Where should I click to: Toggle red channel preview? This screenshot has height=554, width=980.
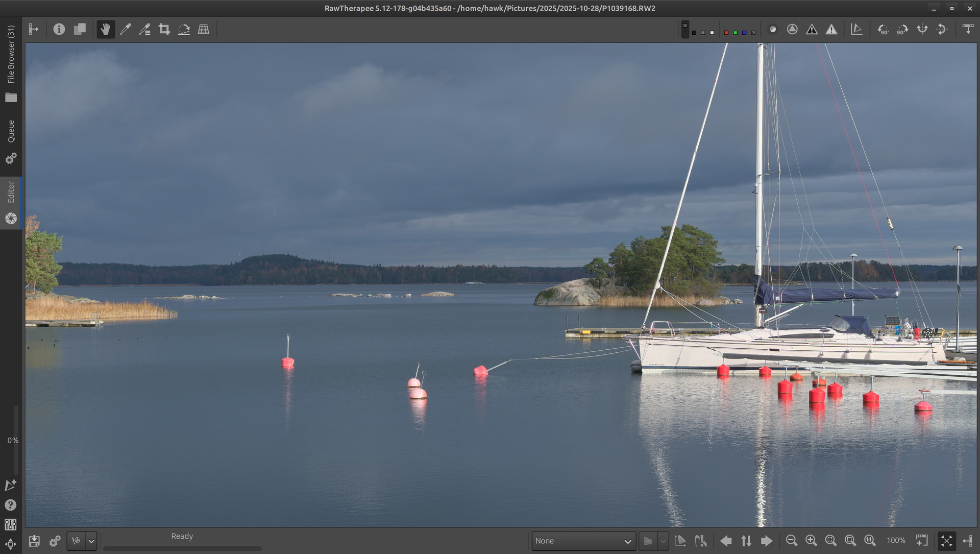tap(726, 33)
